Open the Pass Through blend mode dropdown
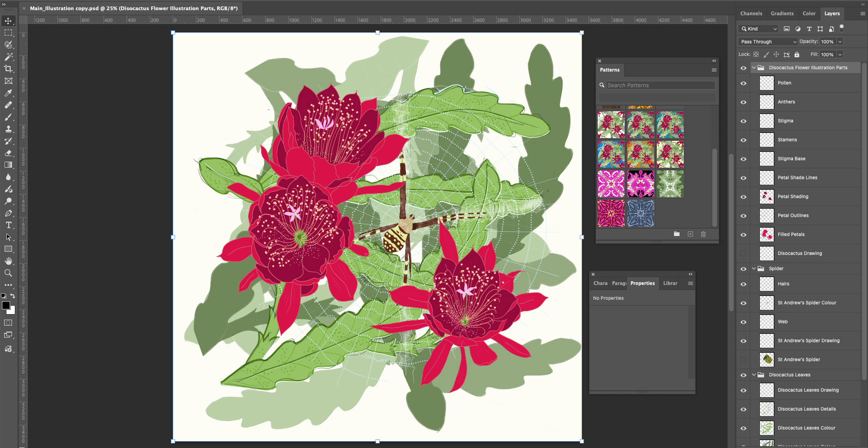This screenshot has height=448, width=868. (767, 42)
